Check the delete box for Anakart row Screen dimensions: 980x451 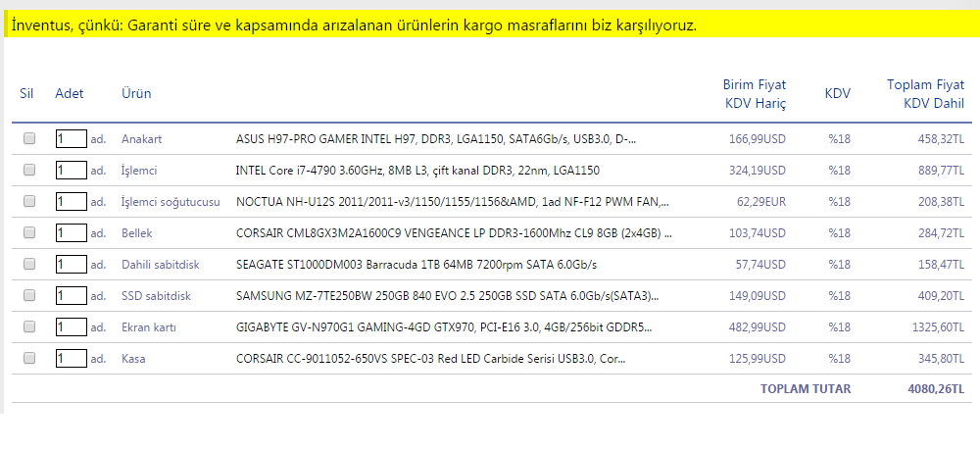tap(29, 139)
